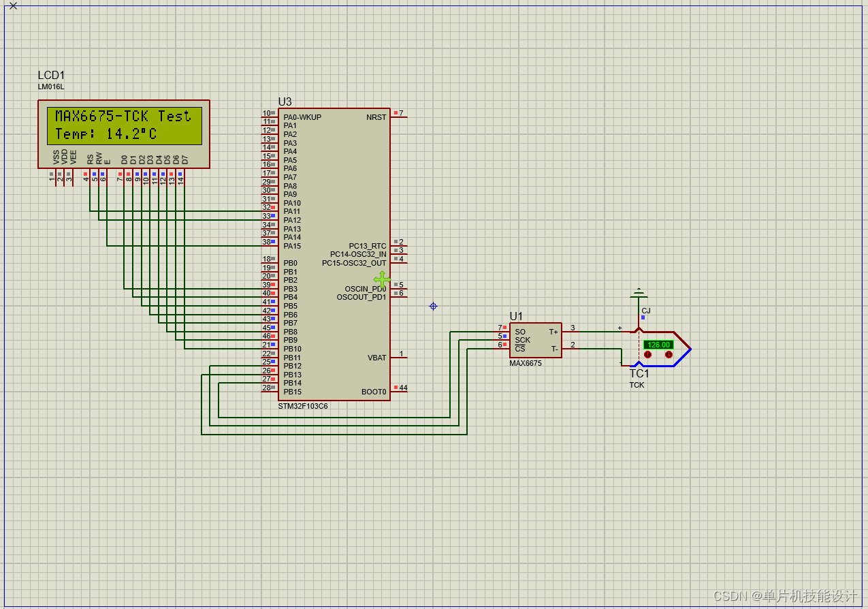Click the BOOT0 pin terminal on U3
868x609 pixels.
point(400,392)
